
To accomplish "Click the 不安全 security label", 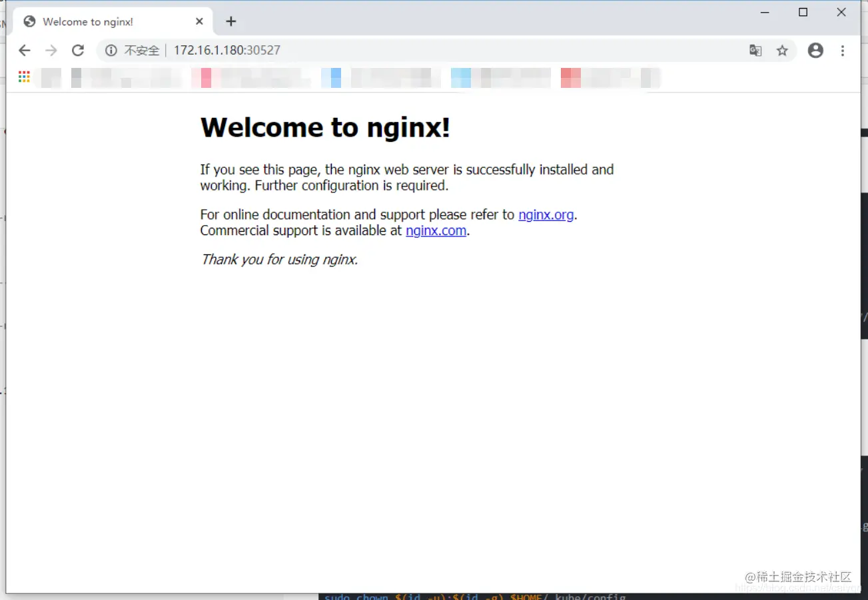I will (x=142, y=51).
